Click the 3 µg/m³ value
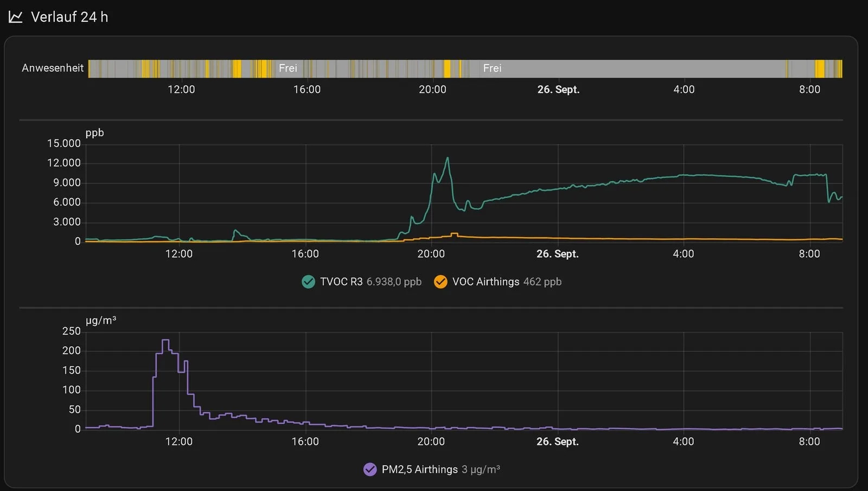Viewport: 868px width, 491px height. pos(481,469)
